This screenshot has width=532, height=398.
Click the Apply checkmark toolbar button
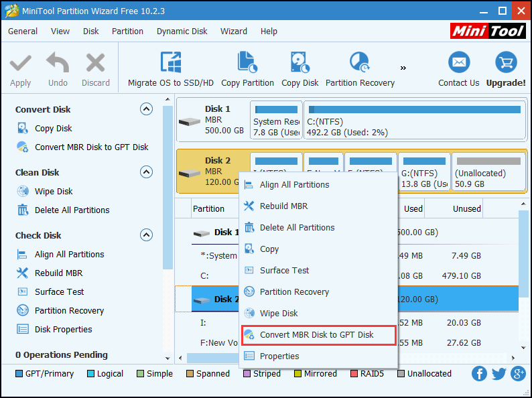click(x=20, y=70)
